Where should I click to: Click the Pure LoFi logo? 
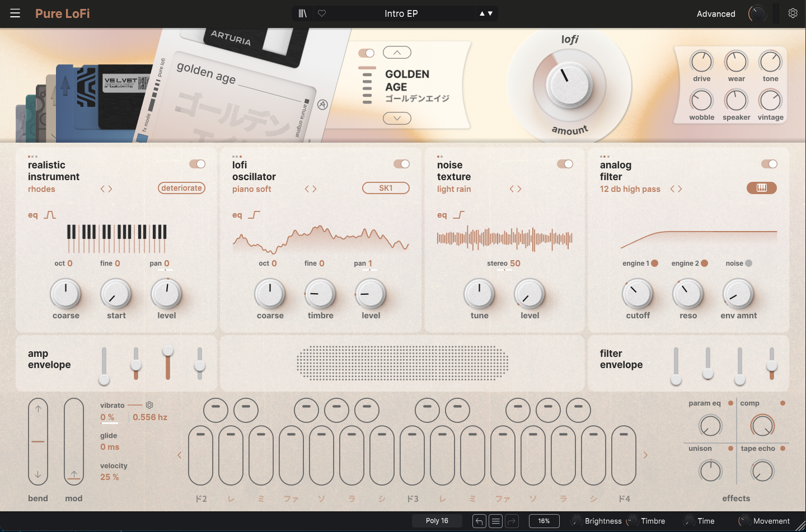pyautogui.click(x=62, y=13)
